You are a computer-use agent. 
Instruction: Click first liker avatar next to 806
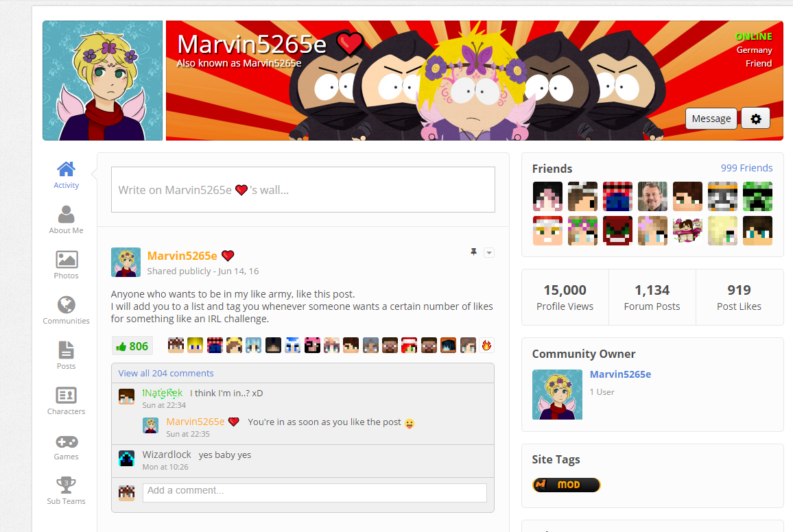pyautogui.click(x=176, y=346)
